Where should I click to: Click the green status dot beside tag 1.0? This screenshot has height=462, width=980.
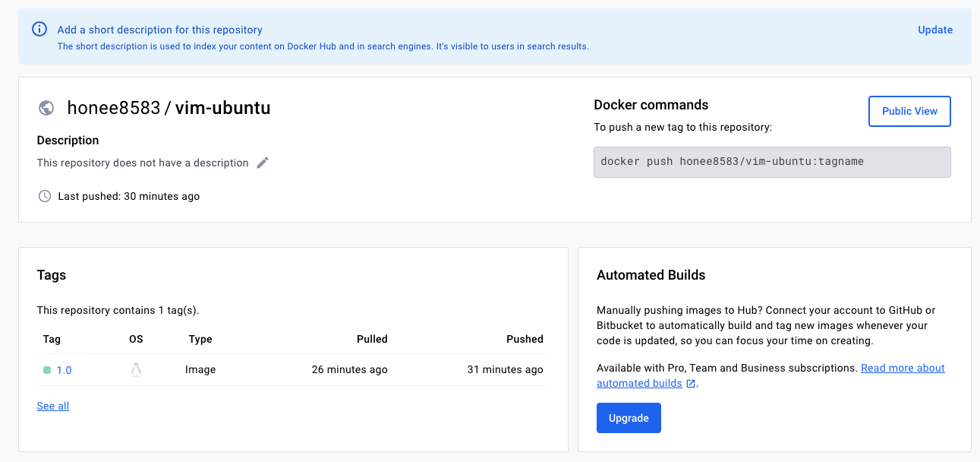pyautogui.click(x=47, y=370)
